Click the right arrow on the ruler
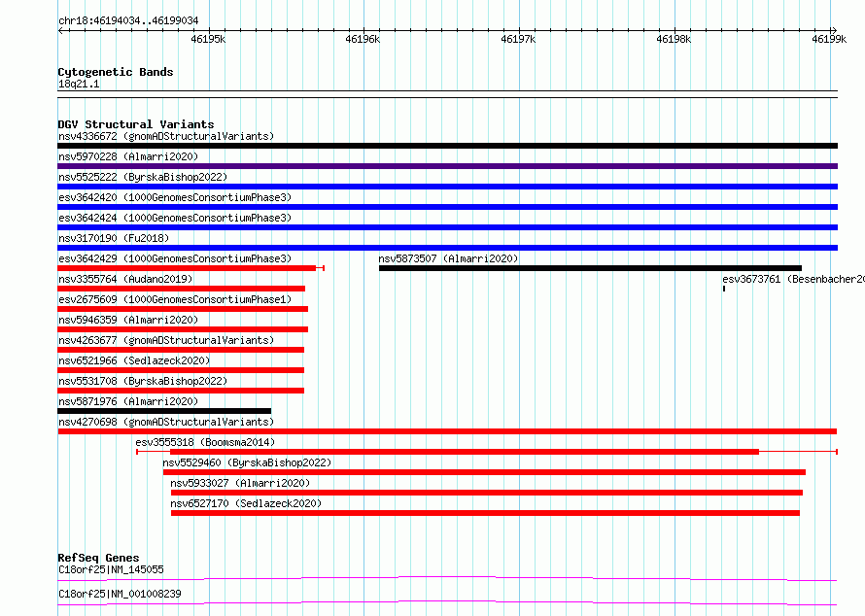Image resolution: width=865 pixels, height=616 pixels. [x=834, y=30]
